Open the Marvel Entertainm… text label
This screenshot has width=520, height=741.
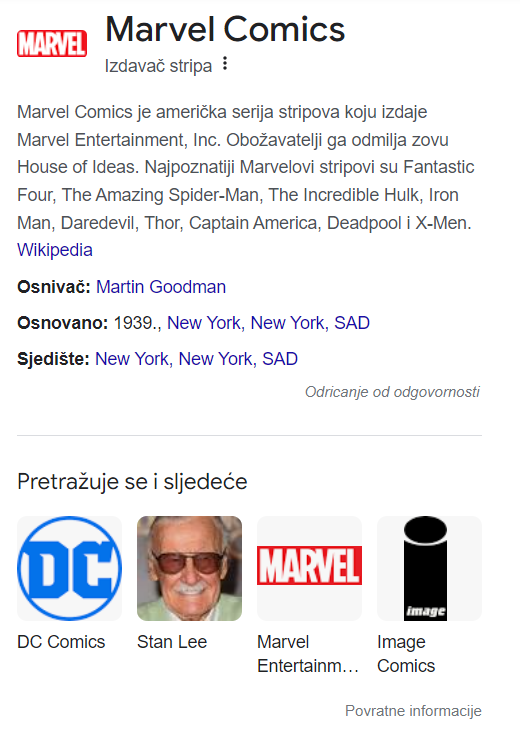(x=308, y=654)
